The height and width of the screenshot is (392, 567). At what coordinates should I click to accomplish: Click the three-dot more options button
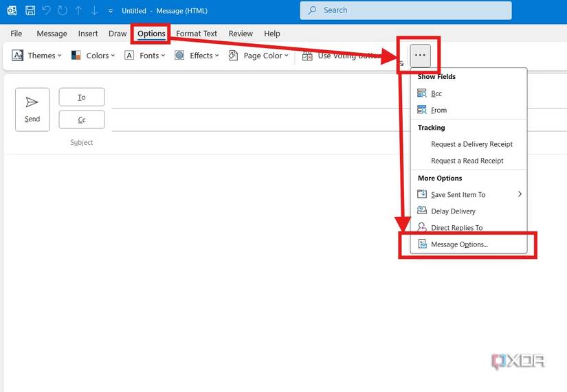click(x=420, y=56)
